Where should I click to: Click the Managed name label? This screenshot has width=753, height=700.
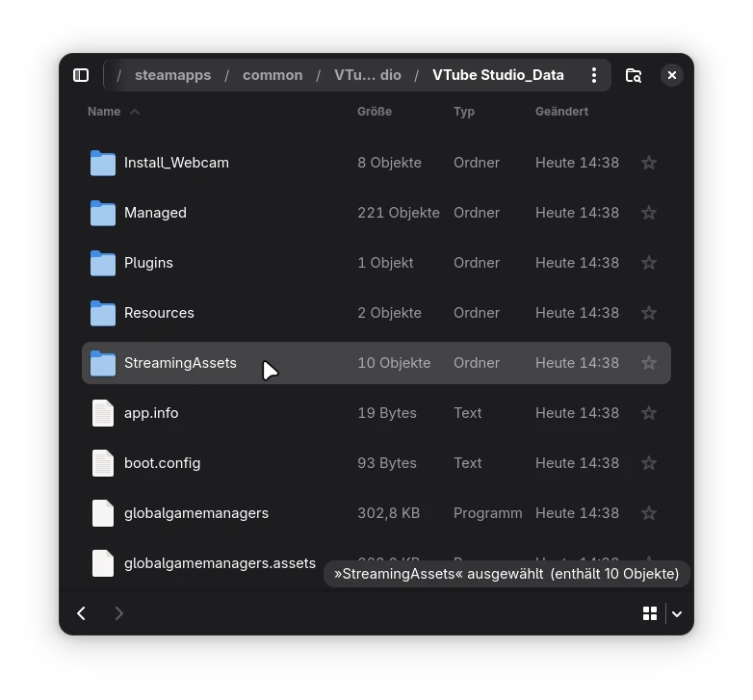(155, 213)
